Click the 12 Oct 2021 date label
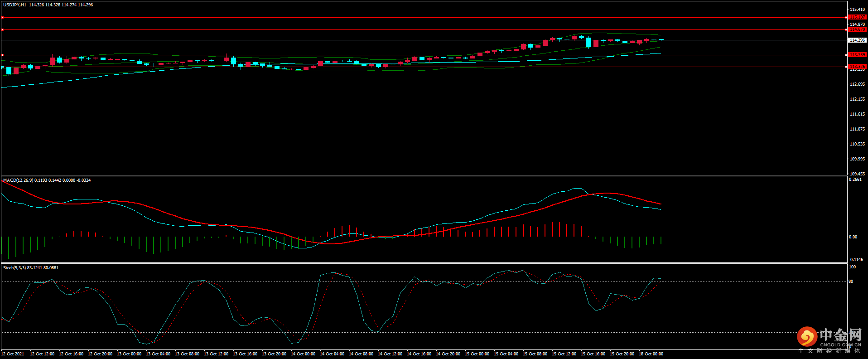Screen dimensions: 868x359 point(13,354)
